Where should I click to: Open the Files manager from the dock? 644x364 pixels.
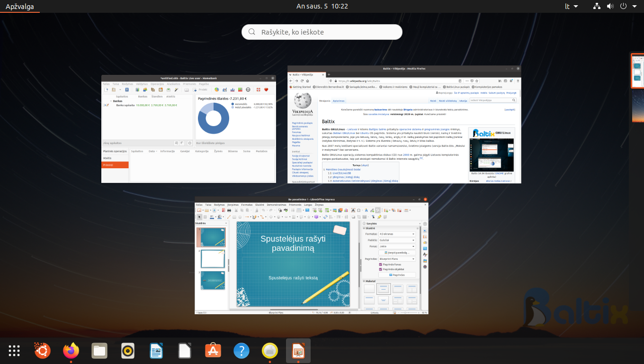click(x=99, y=351)
